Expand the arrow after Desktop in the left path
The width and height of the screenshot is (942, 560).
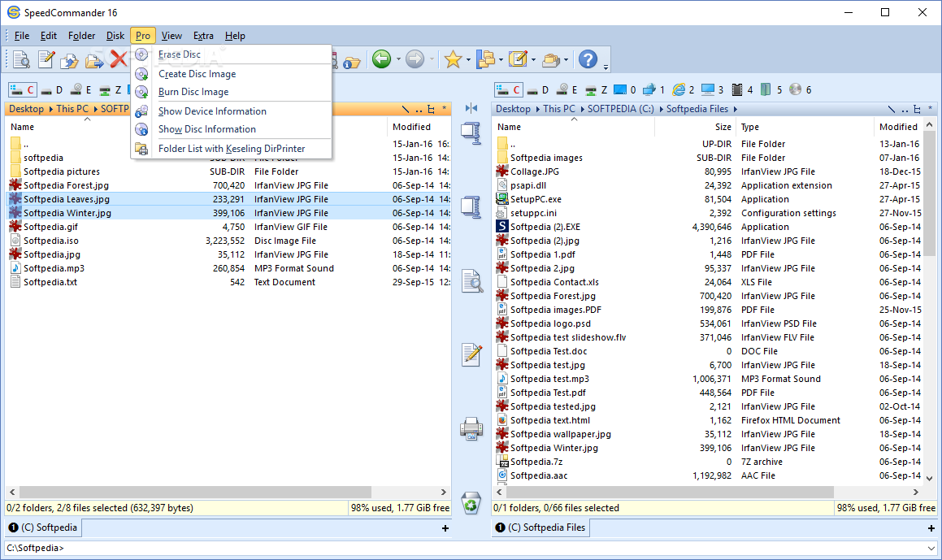50,109
